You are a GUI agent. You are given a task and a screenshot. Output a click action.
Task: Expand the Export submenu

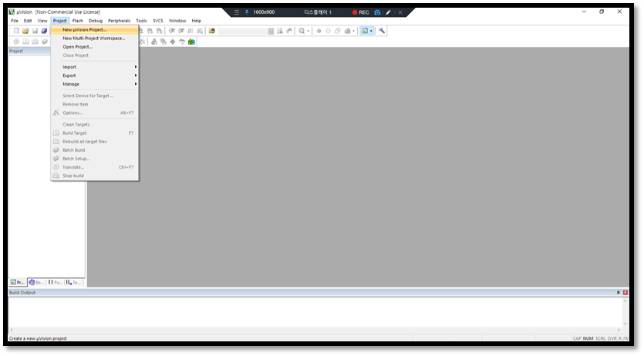coord(95,76)
